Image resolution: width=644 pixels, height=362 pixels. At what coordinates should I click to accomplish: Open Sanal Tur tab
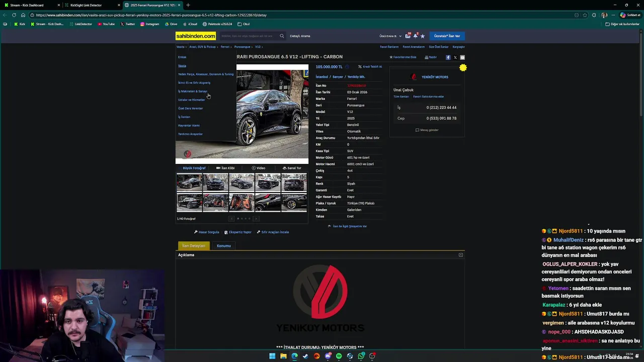[x=292, y=168]
